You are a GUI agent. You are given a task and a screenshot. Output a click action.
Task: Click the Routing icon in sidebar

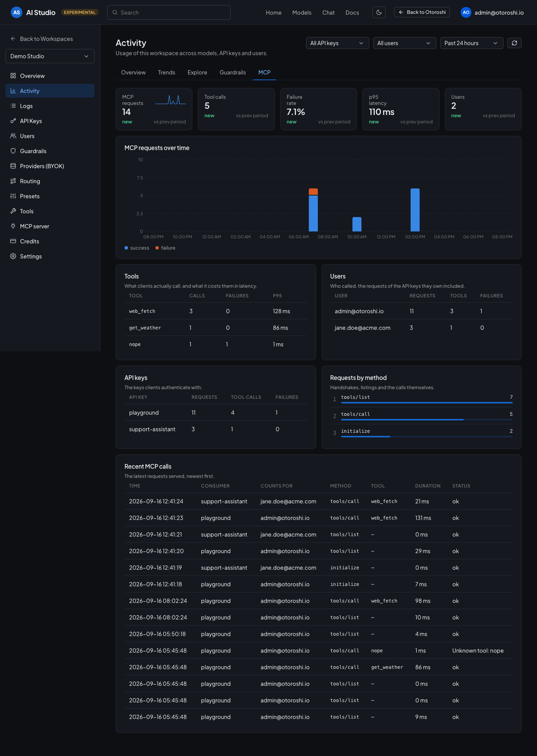pyautogui.click(x=13, y=181)
